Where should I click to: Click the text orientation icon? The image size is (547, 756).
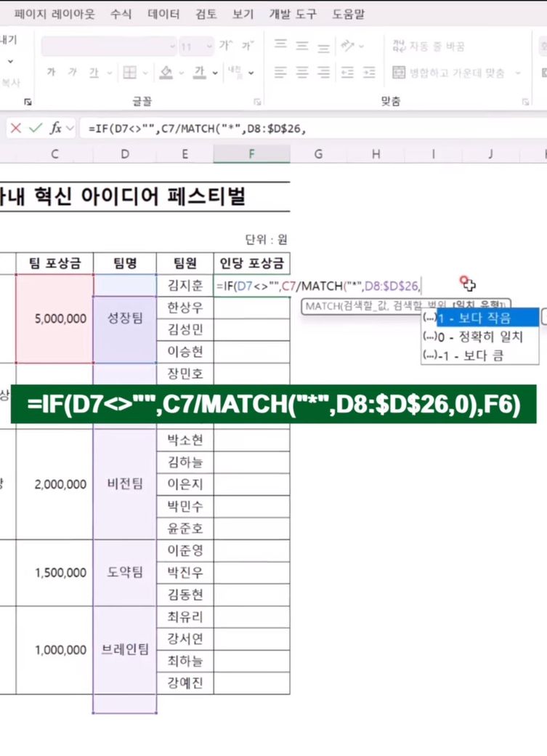pyautogui.click(x=349, y=46)
